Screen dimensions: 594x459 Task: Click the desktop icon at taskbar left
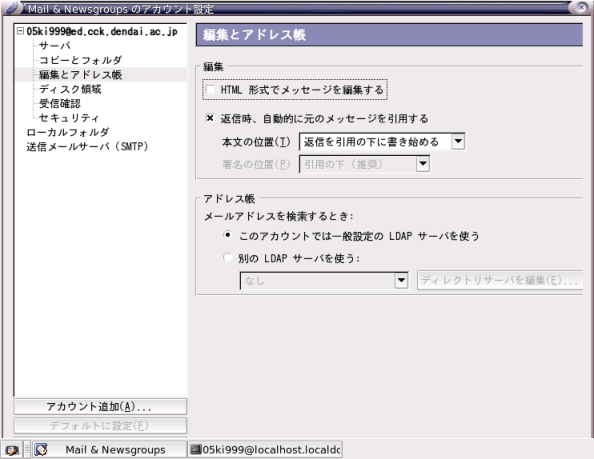coord(12,450)
